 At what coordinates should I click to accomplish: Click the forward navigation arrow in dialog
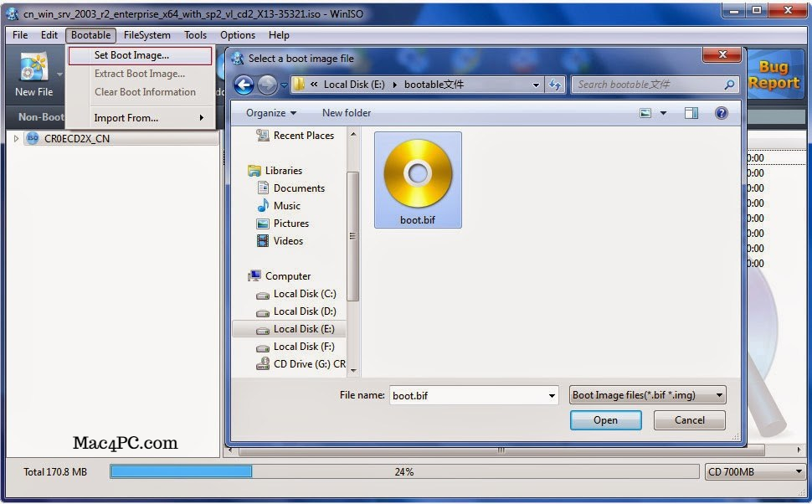(x=267, y=85)
